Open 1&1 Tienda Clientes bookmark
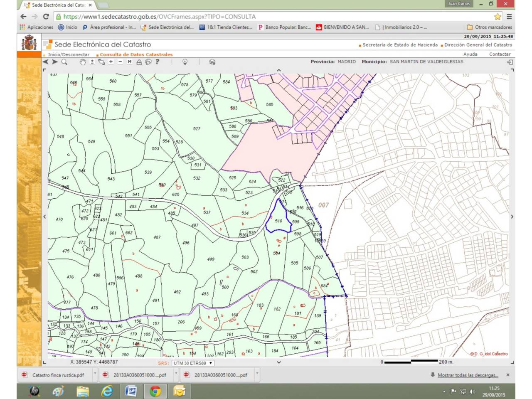Viewport: 532px width, 399px height. pos(226,27)
